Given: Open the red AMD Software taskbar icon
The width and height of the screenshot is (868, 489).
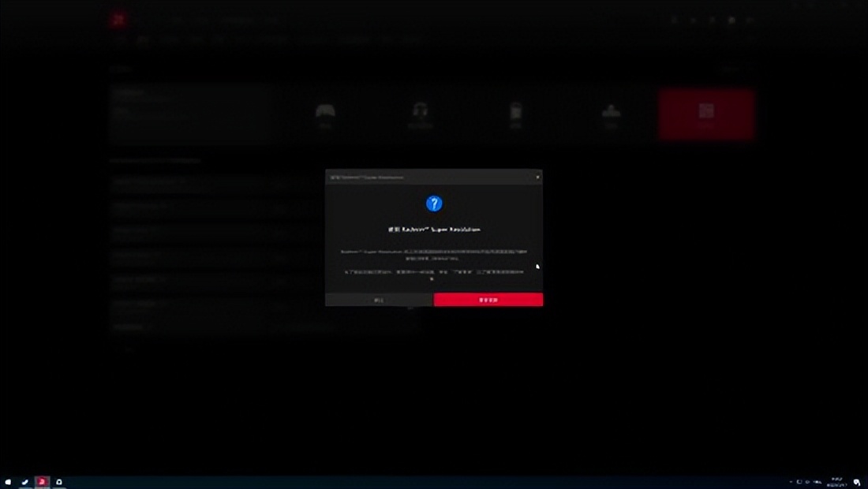Looking at the screenshot, I should (x=42, y=483).
